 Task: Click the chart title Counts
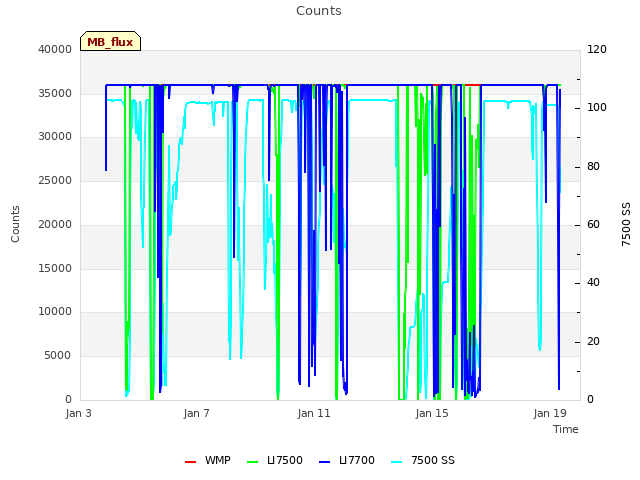[319, 11]
